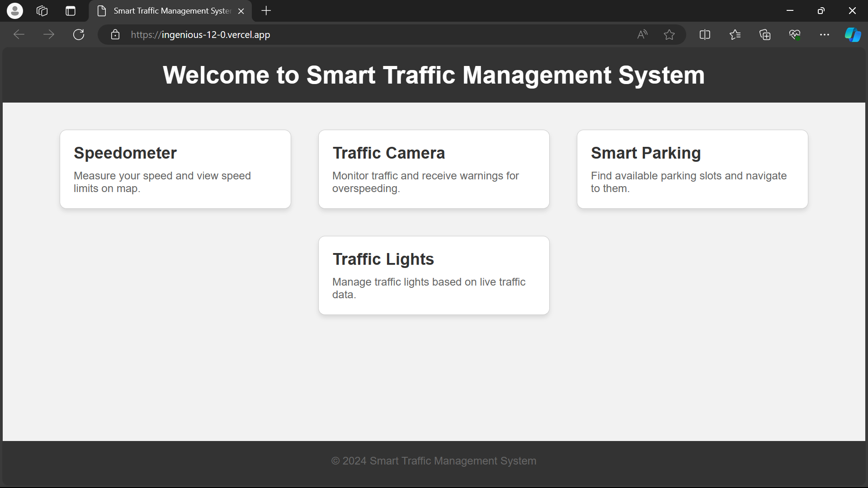Image resolution: width=868 pixels, height=488 pixels.
Task: Open a new tab with plus button
Action: pos(266,11)
